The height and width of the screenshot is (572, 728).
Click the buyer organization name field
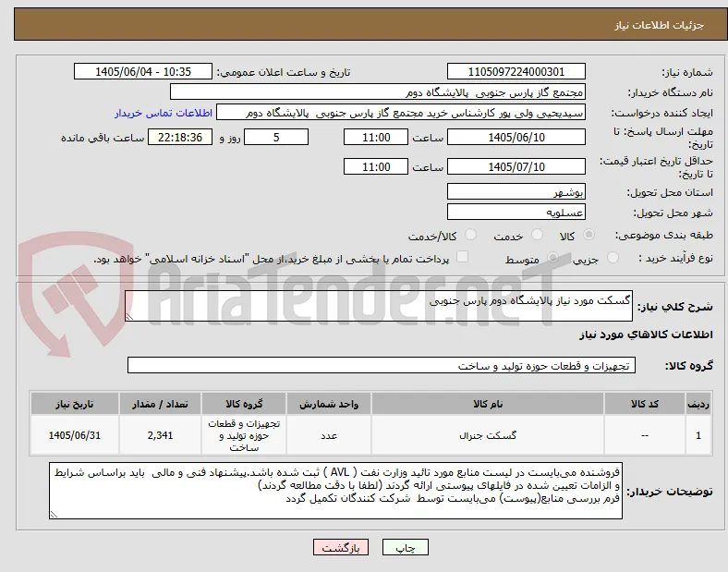tap(378, 91)
